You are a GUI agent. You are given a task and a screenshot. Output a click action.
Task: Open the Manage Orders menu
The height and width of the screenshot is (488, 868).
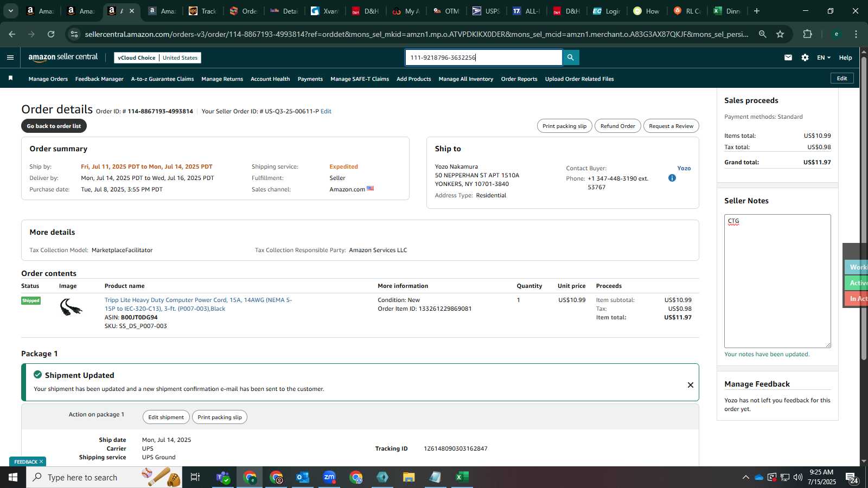[x=48, y=79]
